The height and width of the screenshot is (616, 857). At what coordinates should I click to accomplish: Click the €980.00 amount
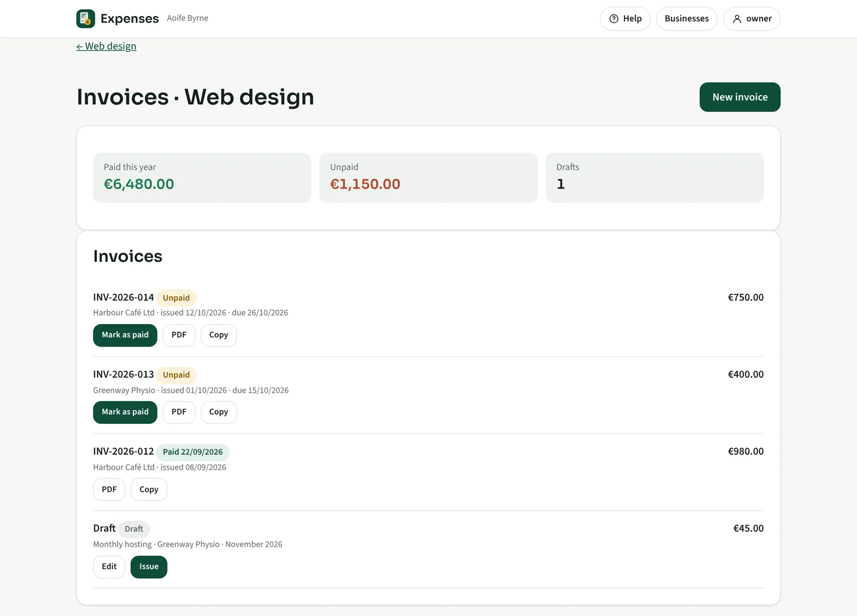click(746, 452)
